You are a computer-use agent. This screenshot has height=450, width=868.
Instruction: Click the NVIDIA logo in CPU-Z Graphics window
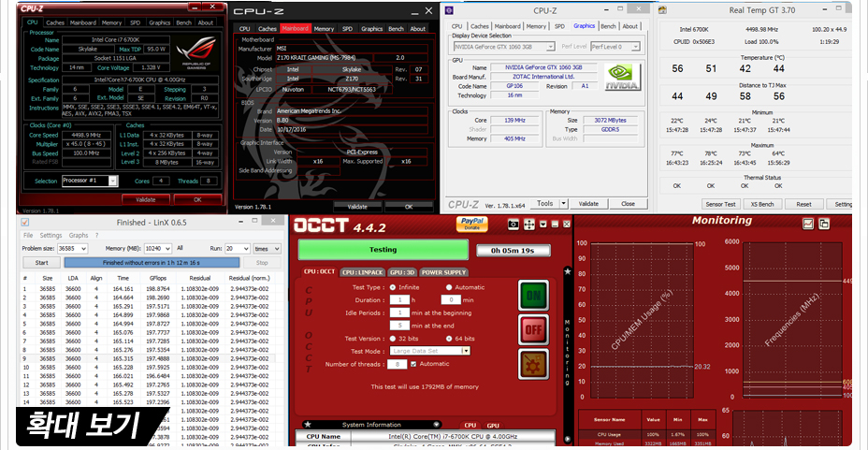click(623, 78)
